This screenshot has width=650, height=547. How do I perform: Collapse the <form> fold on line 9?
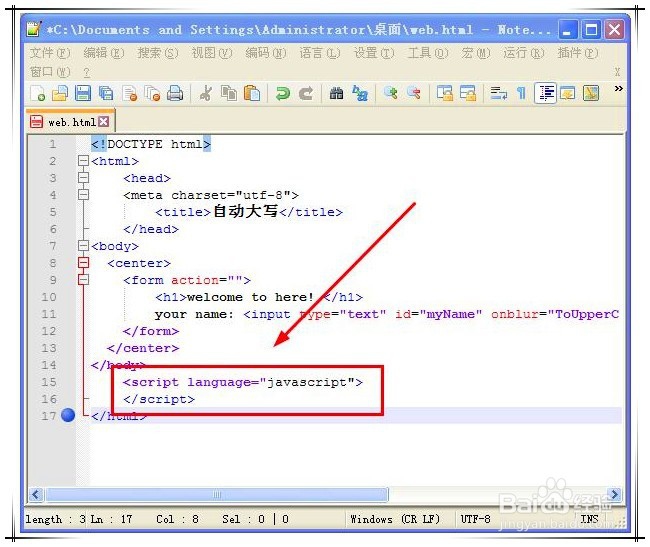[x=83, y=280]
